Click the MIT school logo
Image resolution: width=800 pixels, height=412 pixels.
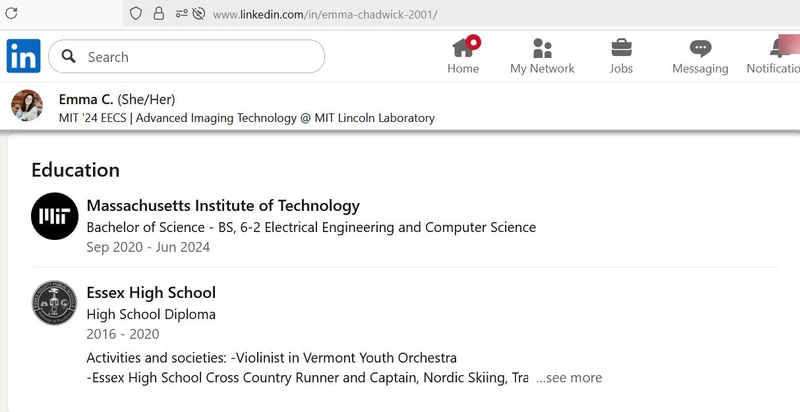tap(55, 216)
